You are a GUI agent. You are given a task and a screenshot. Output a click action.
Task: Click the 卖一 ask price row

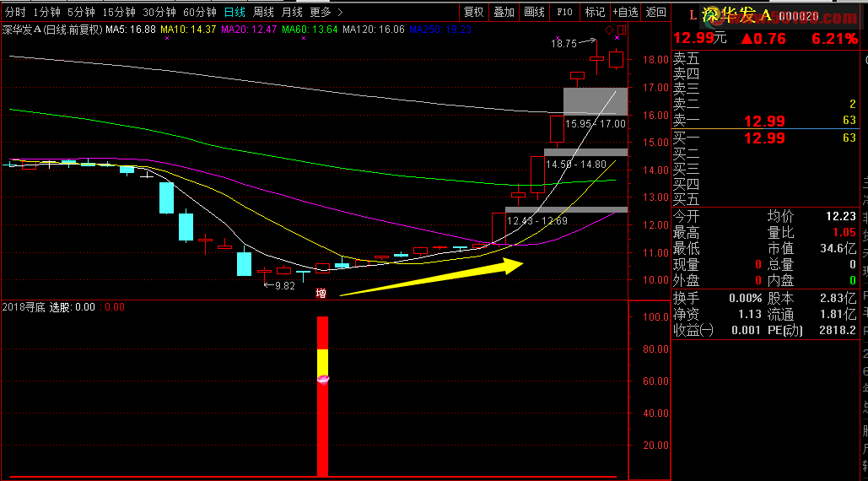coord(764,120)
